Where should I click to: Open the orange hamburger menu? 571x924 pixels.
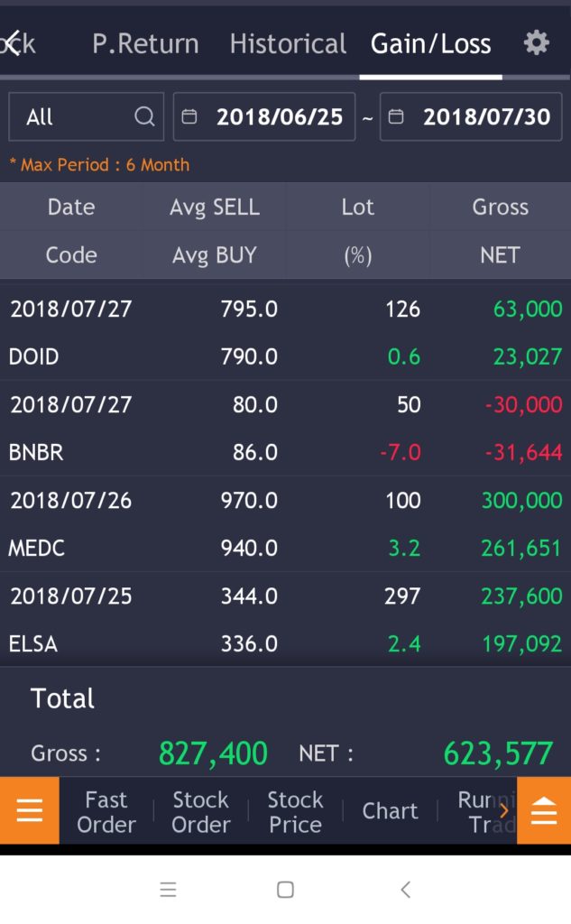pos(30,811)
